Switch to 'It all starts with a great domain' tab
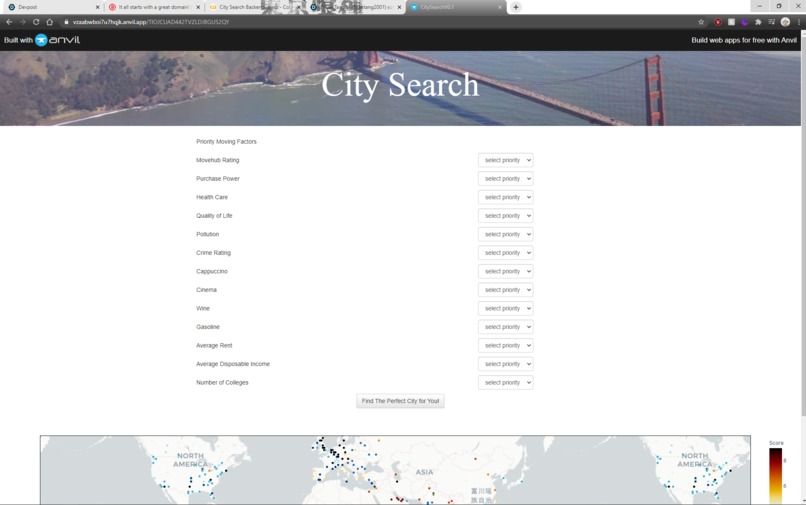The height and width of the screenshot is (505, 806). click(154, 7)
